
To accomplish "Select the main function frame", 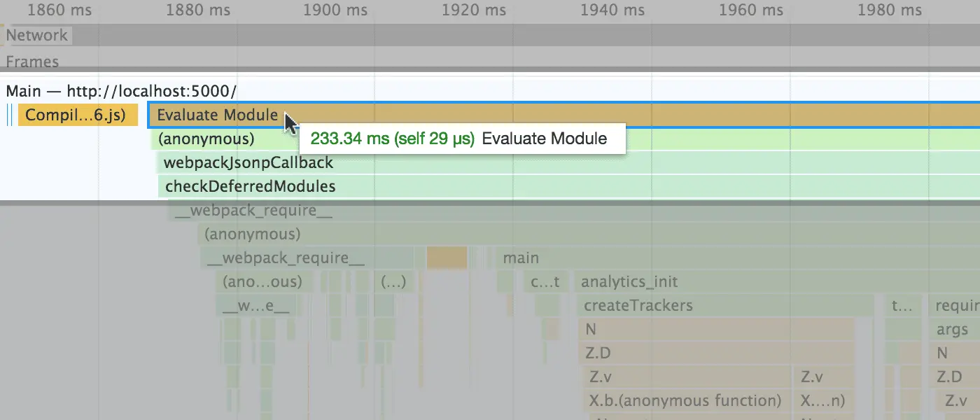I will [520, 258].
